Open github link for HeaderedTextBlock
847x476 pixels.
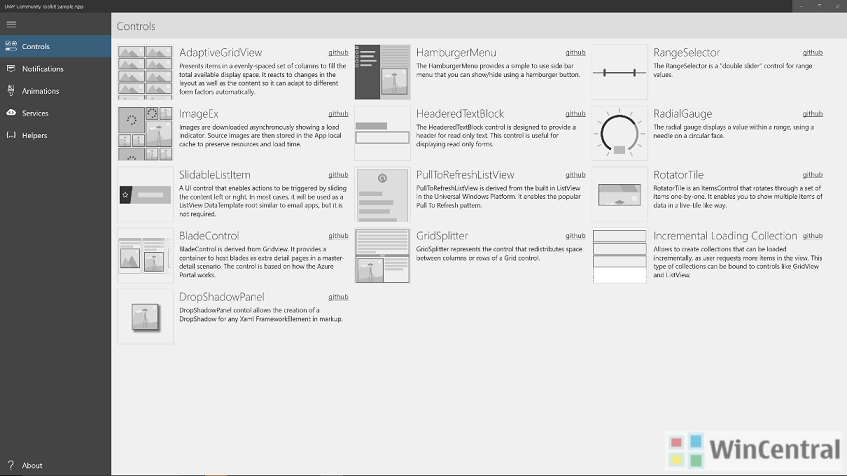coord(575,113)
